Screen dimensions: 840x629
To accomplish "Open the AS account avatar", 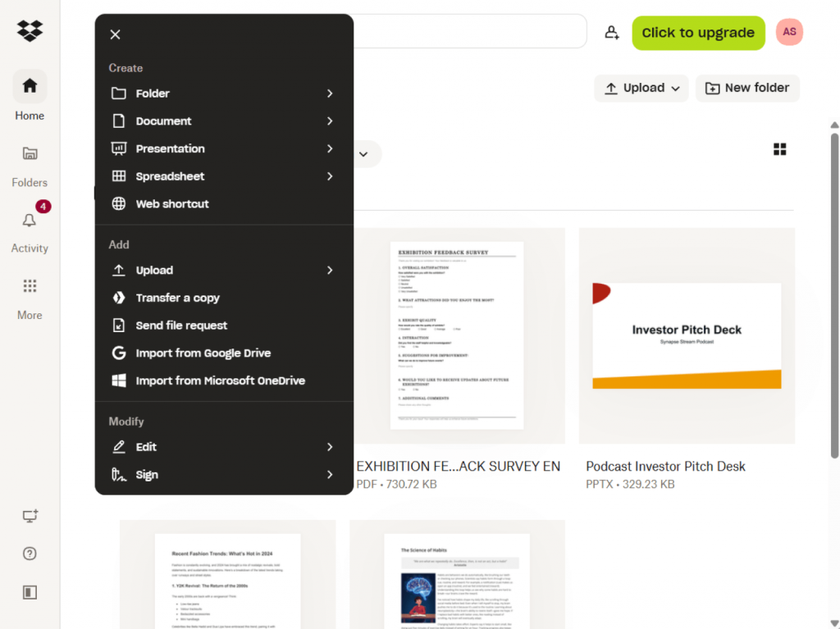I will point(788,32).
